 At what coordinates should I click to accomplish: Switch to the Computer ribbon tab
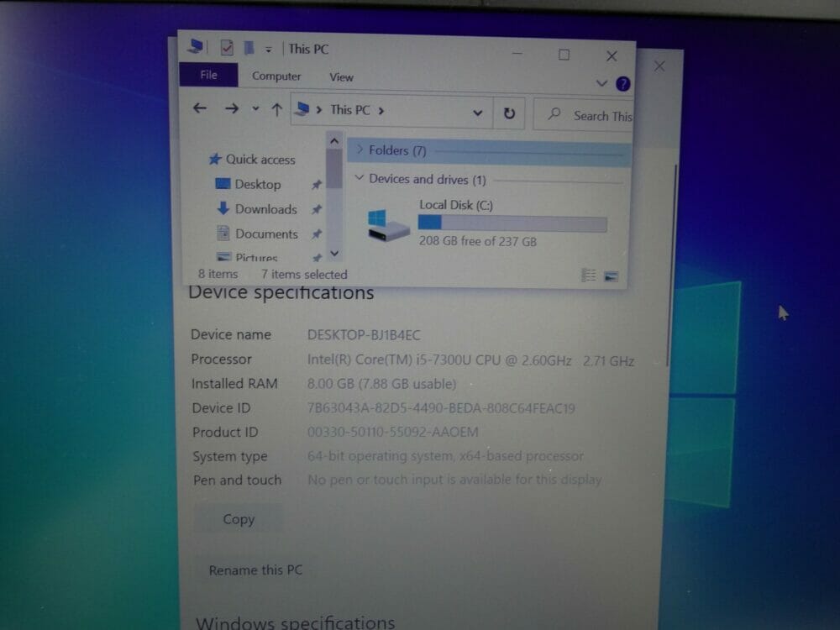[276, 76]
